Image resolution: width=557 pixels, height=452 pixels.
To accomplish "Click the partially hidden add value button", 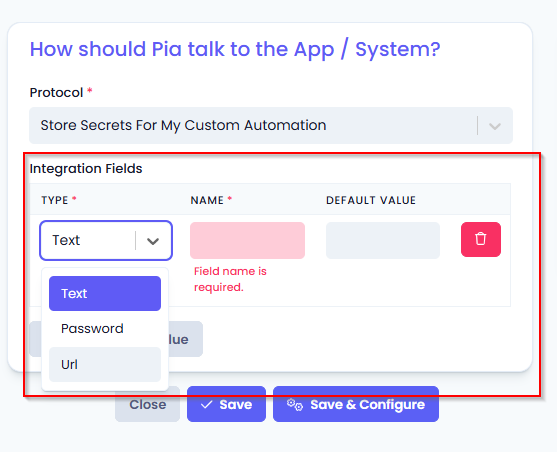I will [185, 339].
